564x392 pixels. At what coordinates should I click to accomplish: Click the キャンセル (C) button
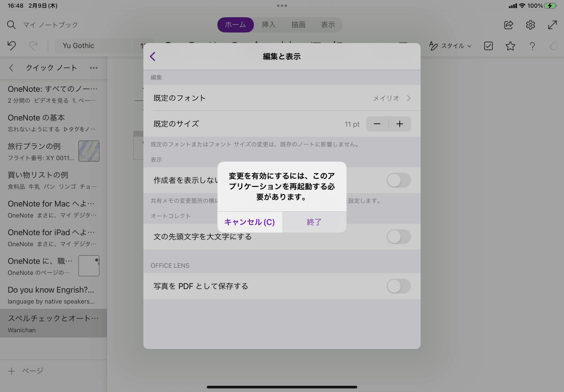tap(249, 222)
